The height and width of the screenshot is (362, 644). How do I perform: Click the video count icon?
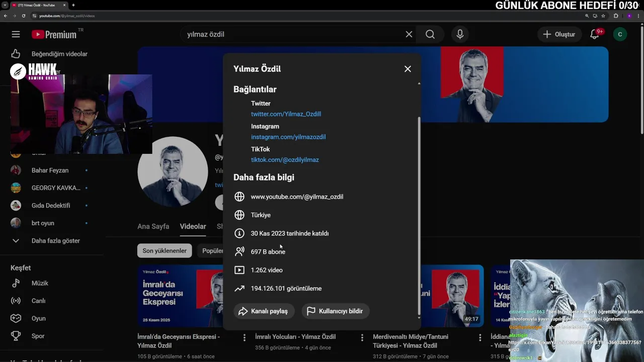[239, 270]
